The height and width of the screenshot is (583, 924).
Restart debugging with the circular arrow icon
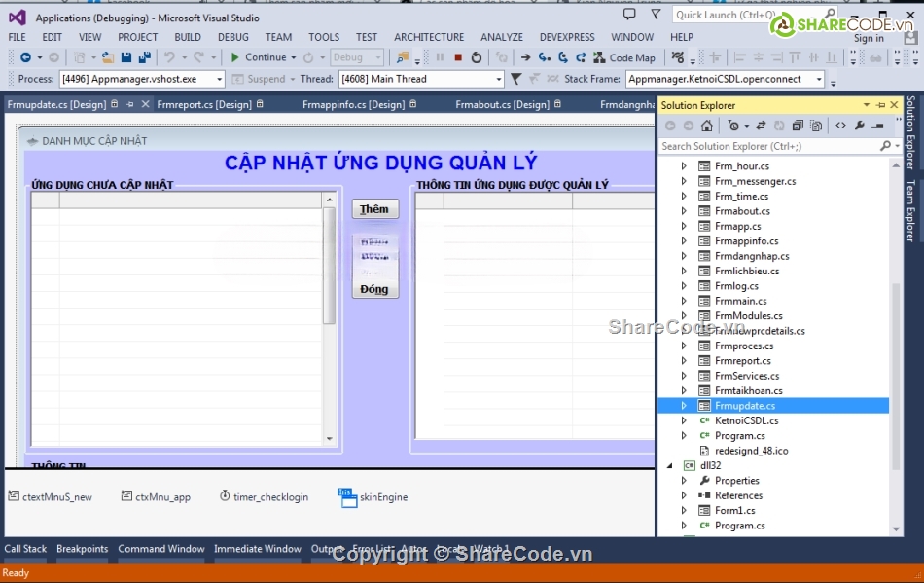click(x=477, y=57)
